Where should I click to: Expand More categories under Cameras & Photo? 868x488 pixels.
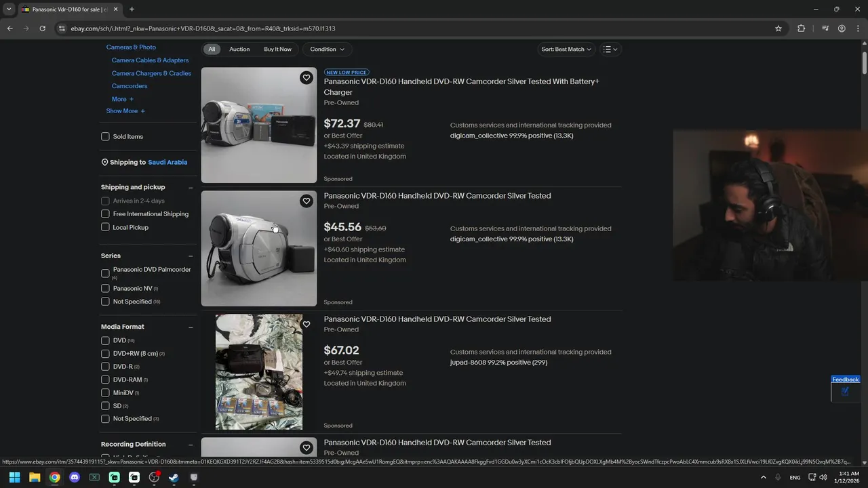[123, 99]
